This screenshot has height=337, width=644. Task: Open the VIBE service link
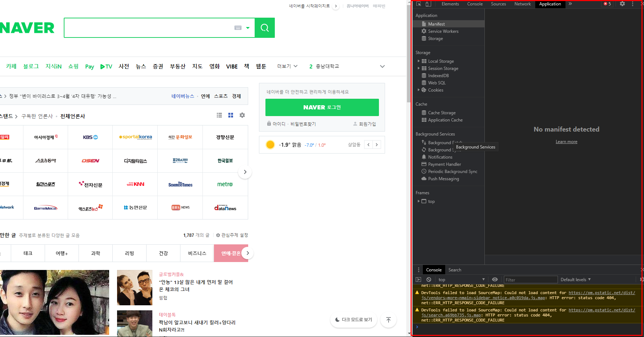point(232,67)
